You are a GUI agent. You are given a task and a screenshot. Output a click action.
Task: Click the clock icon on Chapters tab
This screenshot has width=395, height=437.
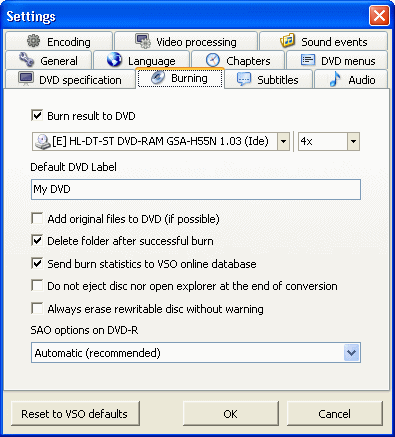(x=213, y=60)
